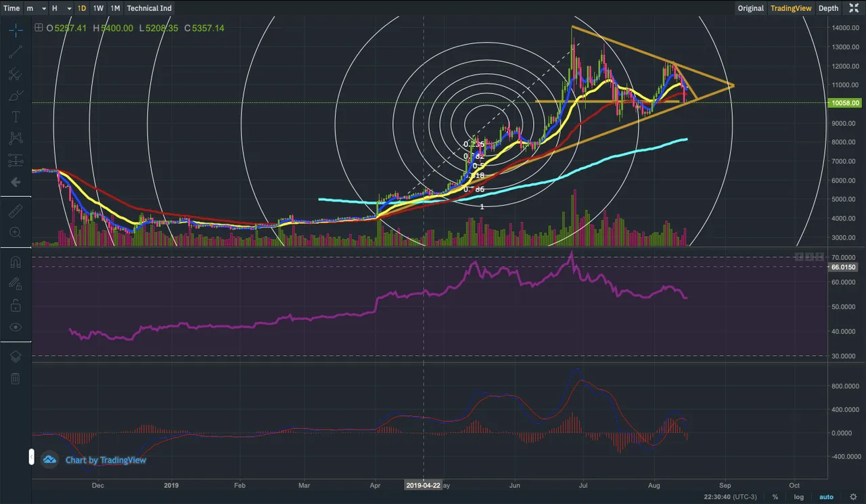Switch to the Depth chart tab

click(828, 8)
